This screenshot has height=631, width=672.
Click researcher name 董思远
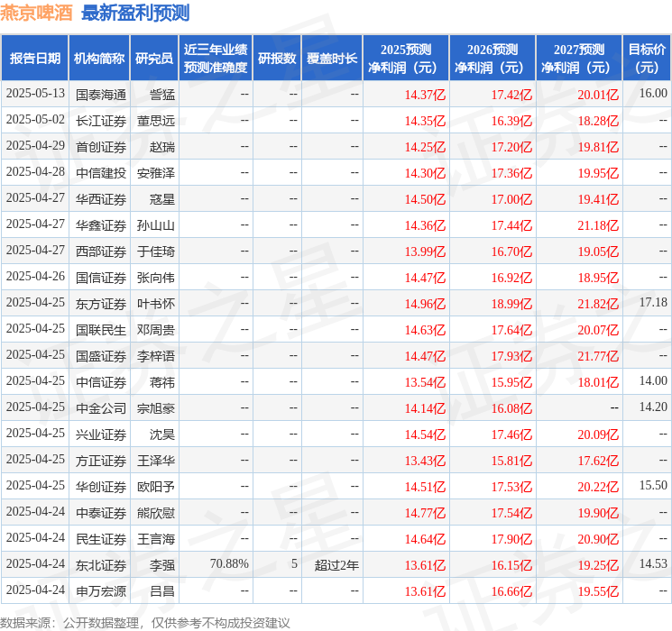(156, 121)
